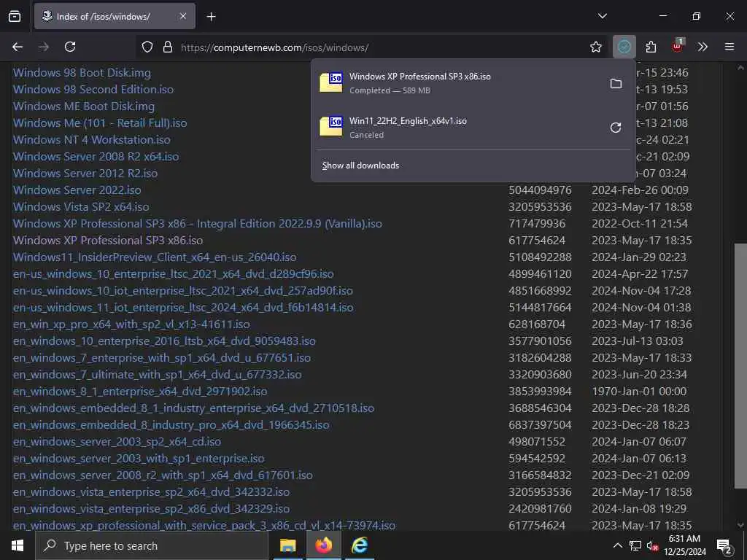Open Windows 98 Boot Disk.img link
The image size is (747, 560).
click(x=82, y=73)
